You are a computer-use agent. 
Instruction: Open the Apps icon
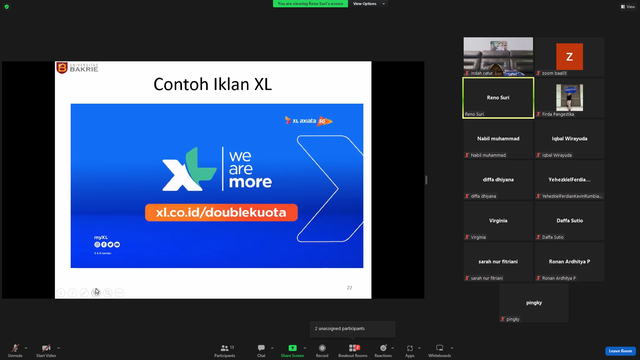(410, 348)
